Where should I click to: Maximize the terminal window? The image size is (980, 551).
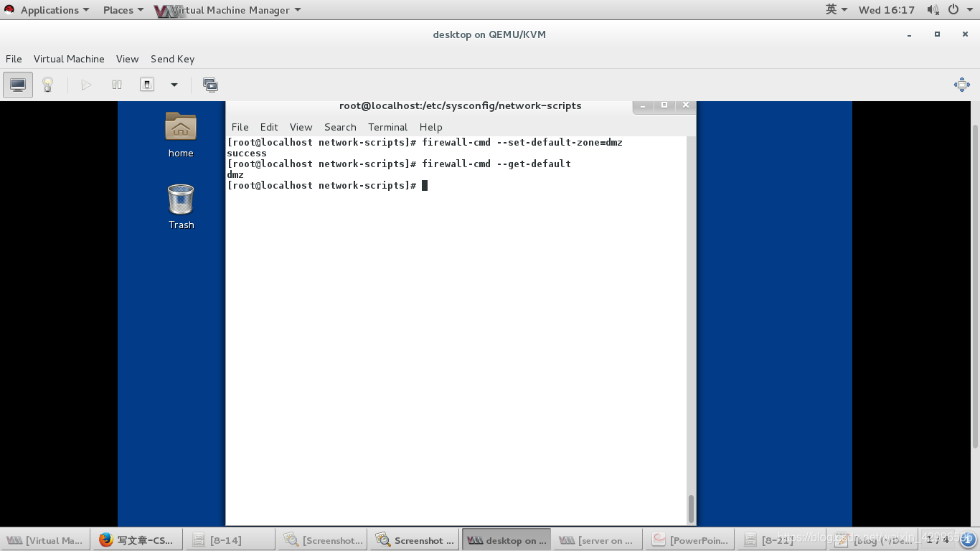[664, 105]
